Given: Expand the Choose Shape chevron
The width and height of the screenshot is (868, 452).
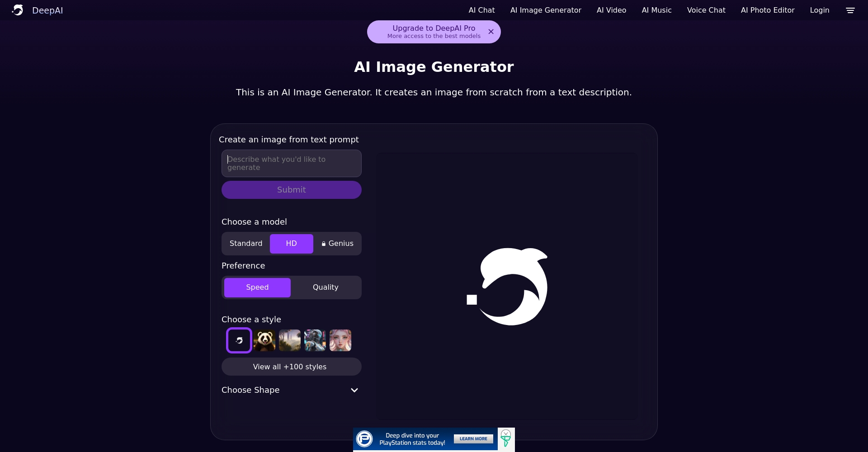Looking at the screenshot, I should [x=354, y=390].
